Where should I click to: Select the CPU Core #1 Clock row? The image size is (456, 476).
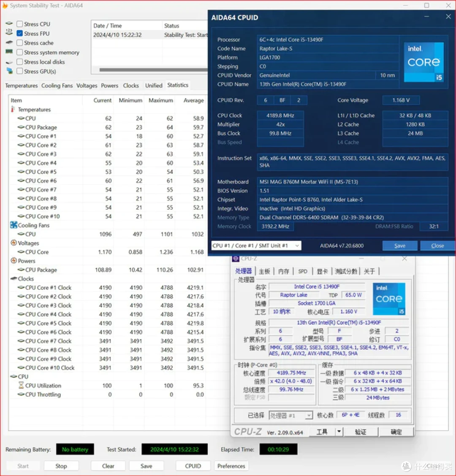(x=107, y=287)
